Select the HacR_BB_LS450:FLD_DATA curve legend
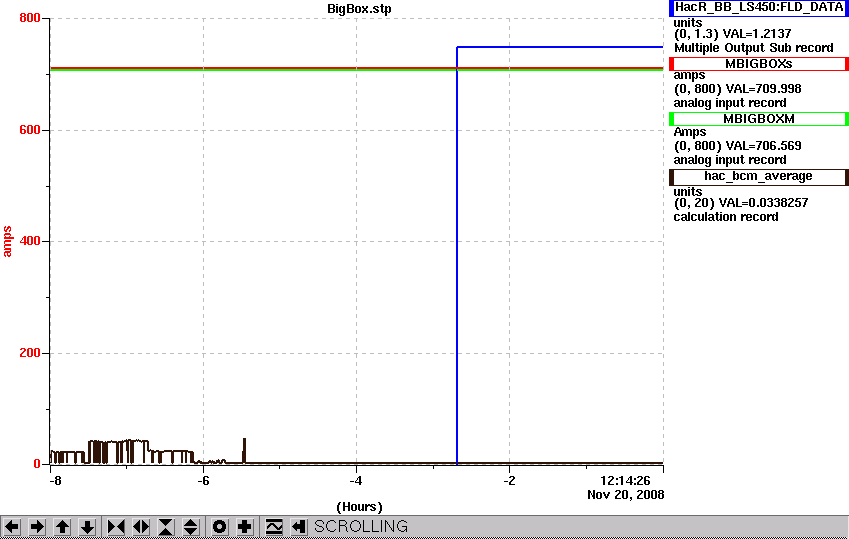 (759, 8)
